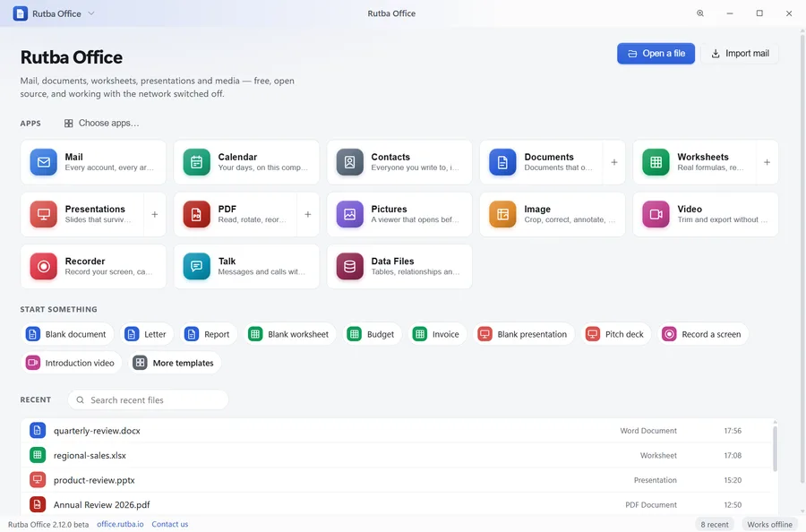This screenshot has height=532, width=806.
Task: Open the PDF app icon
Action: coord(196,214)
